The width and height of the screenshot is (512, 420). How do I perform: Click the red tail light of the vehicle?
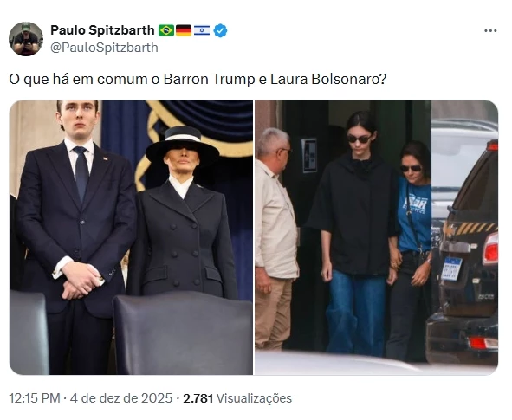click(x=490, y=248)
